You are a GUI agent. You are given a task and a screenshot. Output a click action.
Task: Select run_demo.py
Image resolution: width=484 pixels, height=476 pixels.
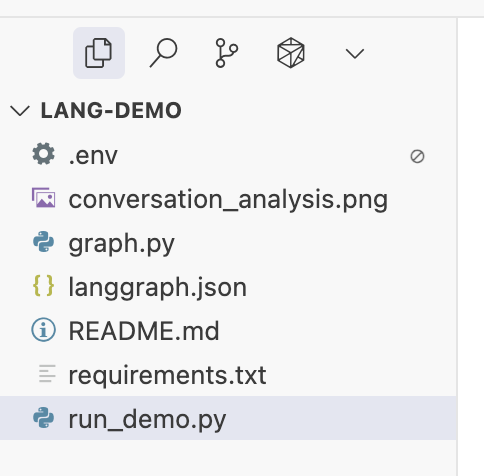pyautogui.click(x=228, y=418)
